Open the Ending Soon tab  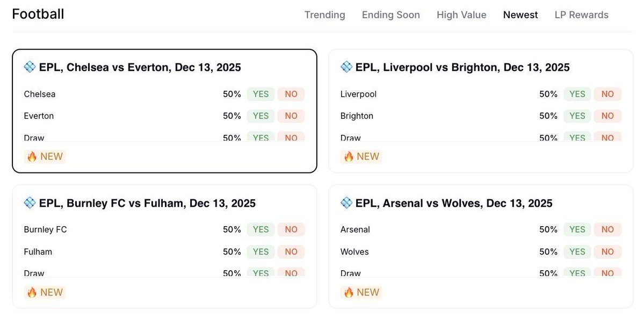coord(390,15)
